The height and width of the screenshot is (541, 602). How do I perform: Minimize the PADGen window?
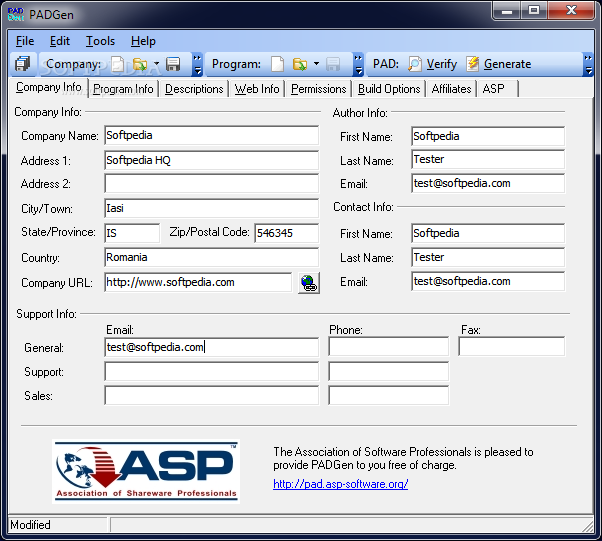point(506,11)
